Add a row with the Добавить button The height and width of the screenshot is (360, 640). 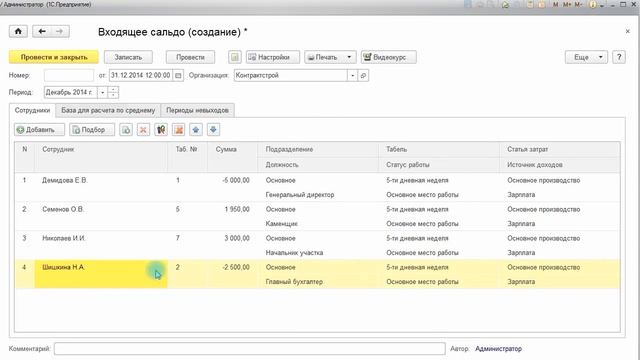pyautogui.click(x=40, y=130)
